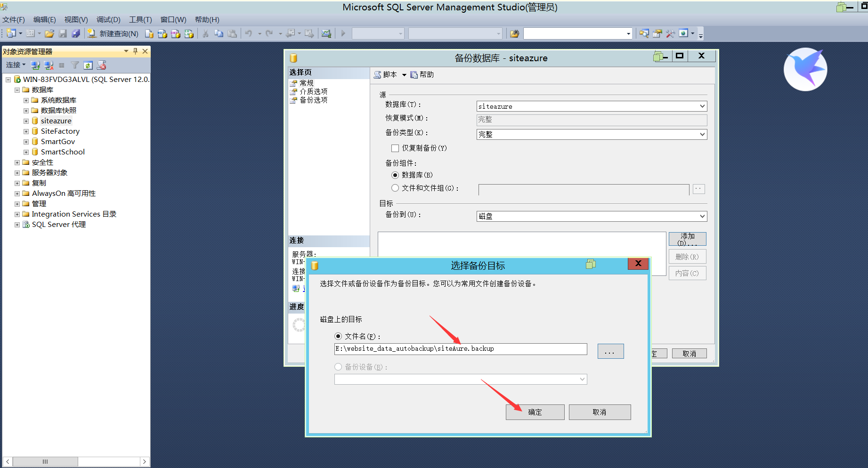Click the 添加 button to add a destination
This screenshot has height=468, width=868.
point(687,239)
